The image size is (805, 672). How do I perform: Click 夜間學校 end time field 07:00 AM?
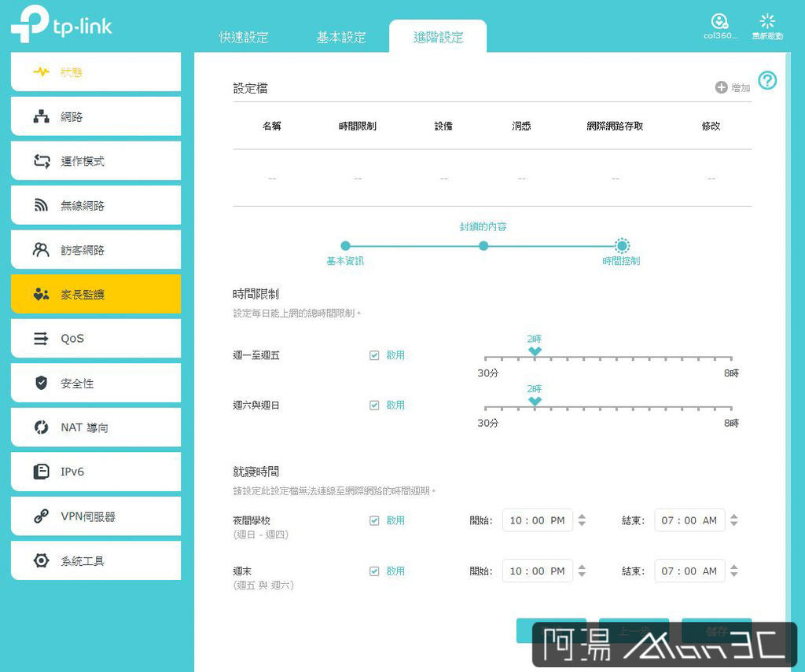689,520
